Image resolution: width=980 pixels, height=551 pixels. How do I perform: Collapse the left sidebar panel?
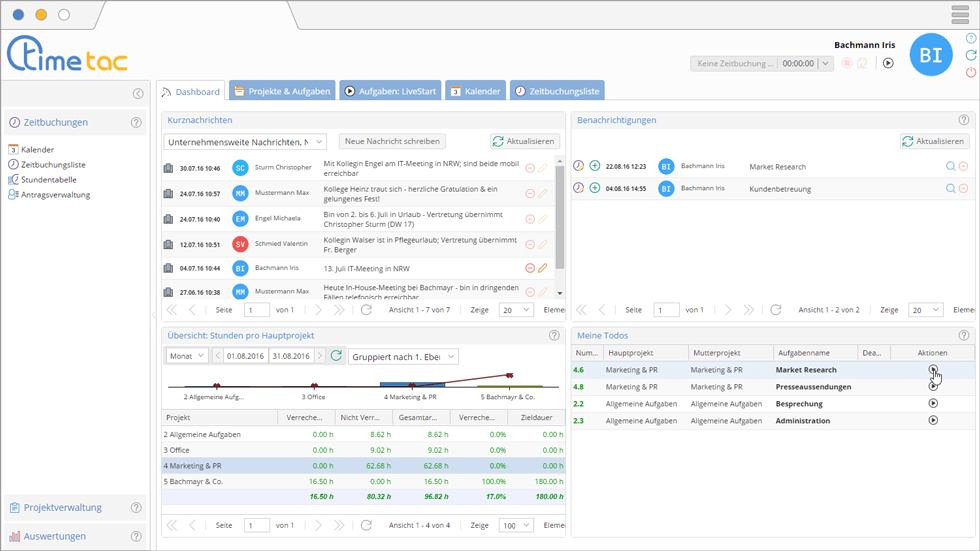[138, 94]
